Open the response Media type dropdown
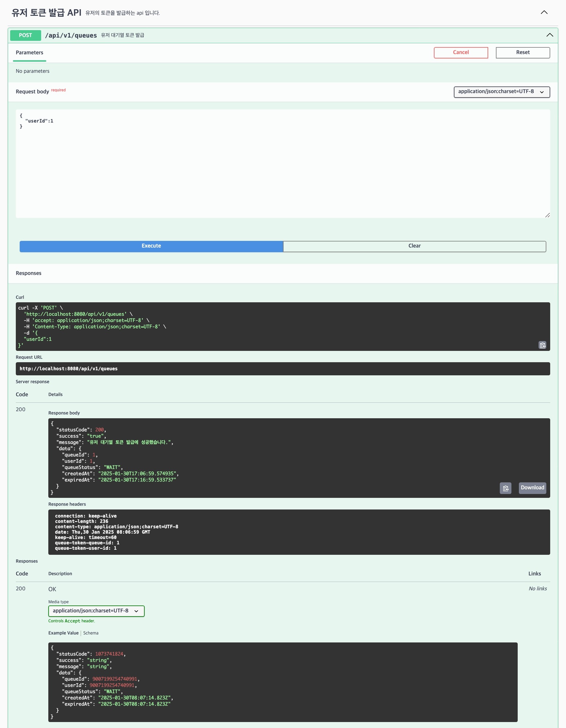The width and height of the screenshot is (566, 728). (96, 611)
